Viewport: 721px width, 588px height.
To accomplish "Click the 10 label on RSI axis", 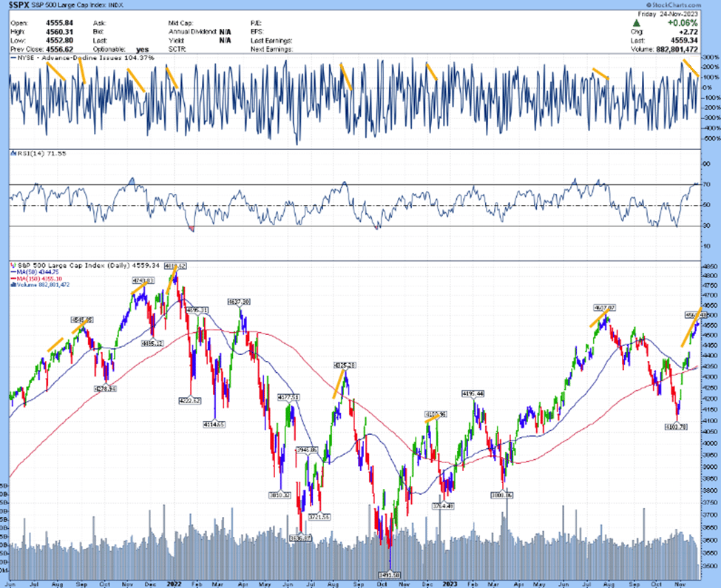I will click(707, 246).
